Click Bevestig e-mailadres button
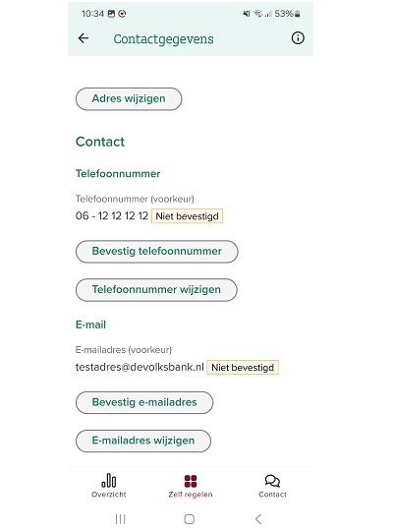 [144, 402]
